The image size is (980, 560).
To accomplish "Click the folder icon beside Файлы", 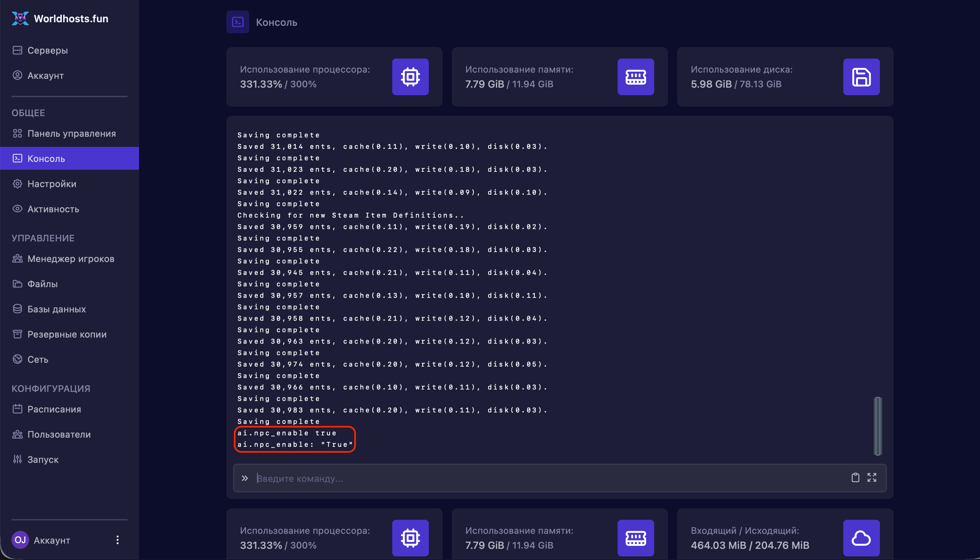I will pyautogui.click(x=17, y=284).
